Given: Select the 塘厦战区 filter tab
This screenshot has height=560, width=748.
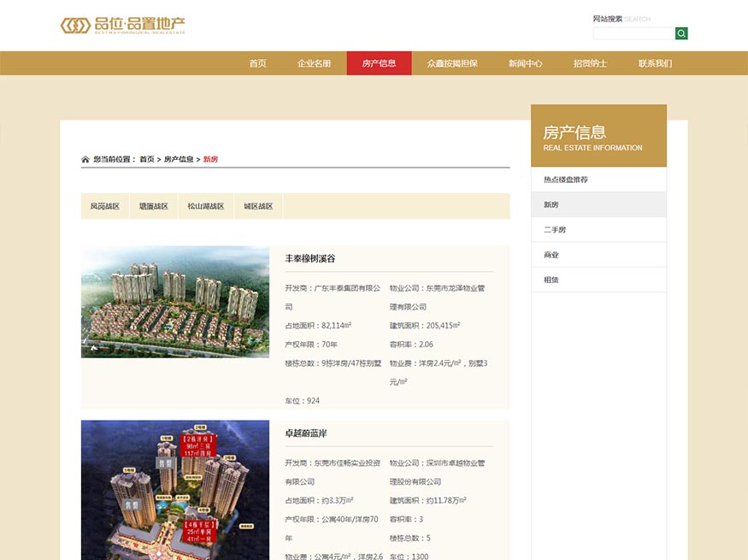Looking at the screenshot, I should [154, 206].
